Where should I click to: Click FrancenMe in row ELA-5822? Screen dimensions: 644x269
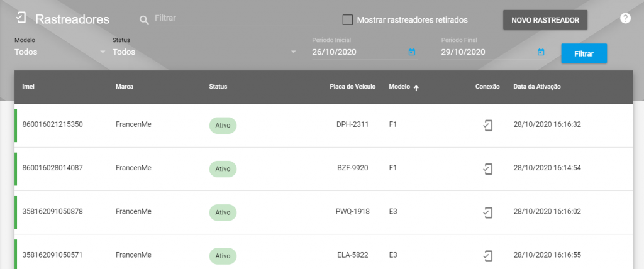click(x=133, y=255)
